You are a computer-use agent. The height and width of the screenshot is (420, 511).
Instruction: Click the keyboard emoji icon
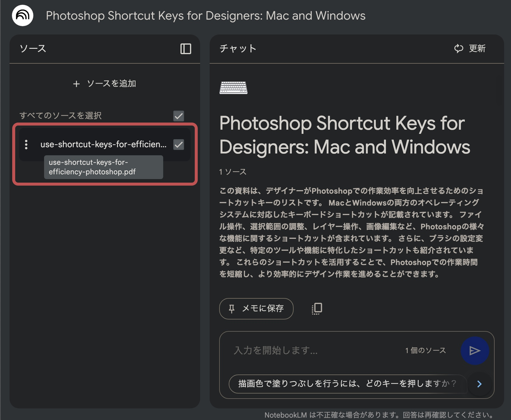[233, 88]
